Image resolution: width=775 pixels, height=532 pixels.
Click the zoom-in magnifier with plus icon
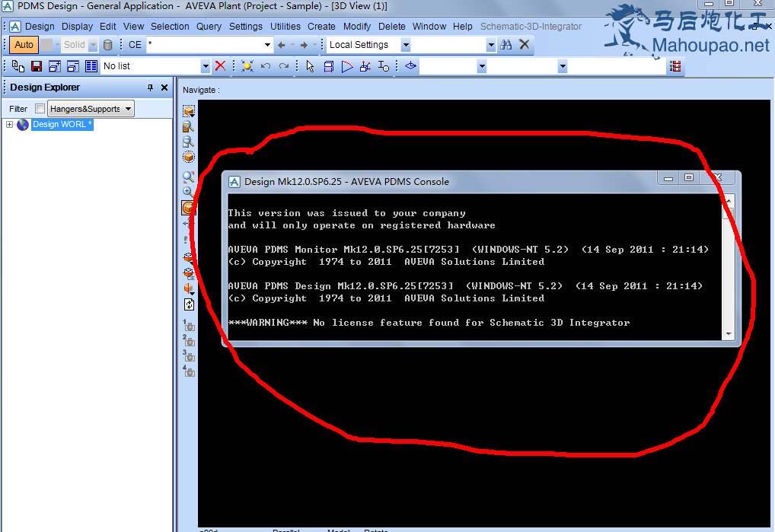188,192
